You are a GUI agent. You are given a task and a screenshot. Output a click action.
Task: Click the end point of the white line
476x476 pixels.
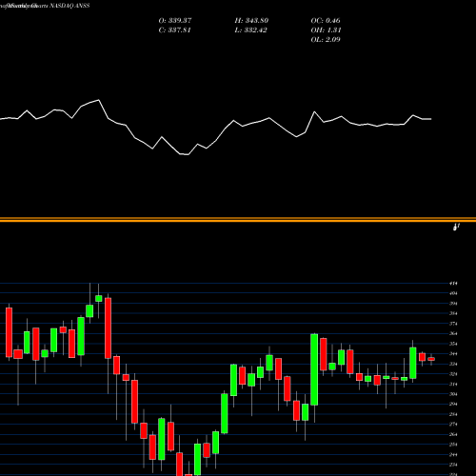click(431, 119)
